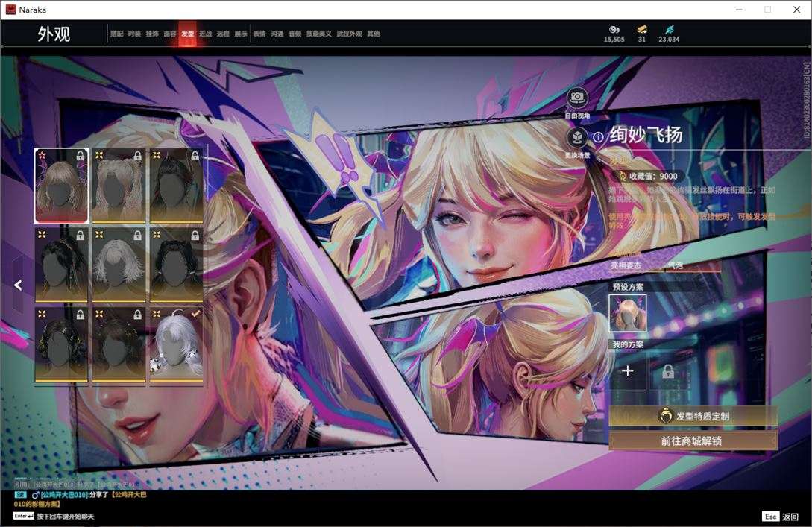Switch to the 表情 tab
Image resolution: width=812 pixels, height=527 pixels.
coord(259,34)
